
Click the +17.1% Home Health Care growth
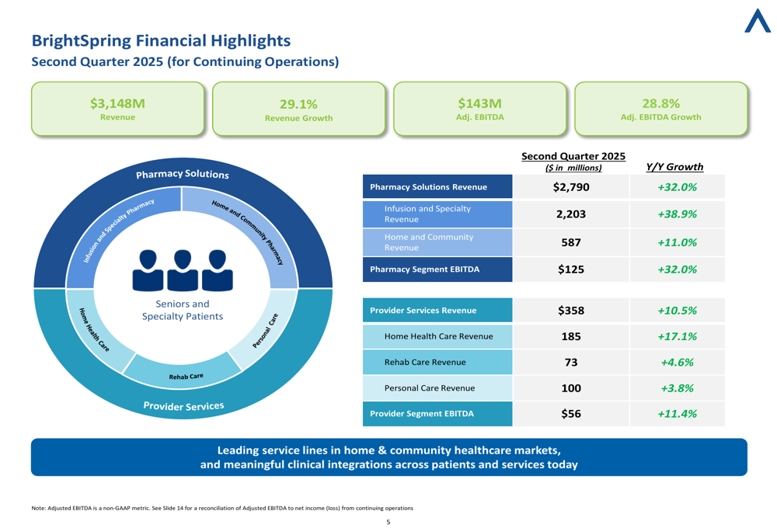click(677, 336)
